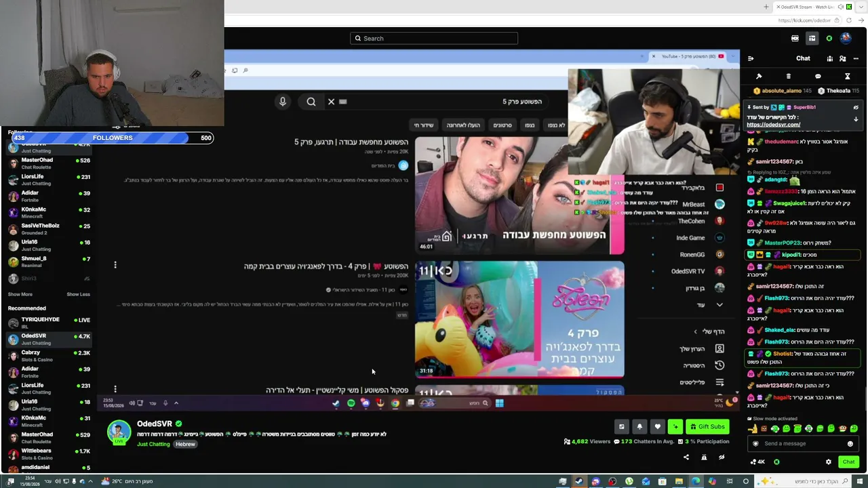Screen dimensions: 868x488
Task: Open options menu for the פרק 4 video
Action: click(x=115, y=265)
